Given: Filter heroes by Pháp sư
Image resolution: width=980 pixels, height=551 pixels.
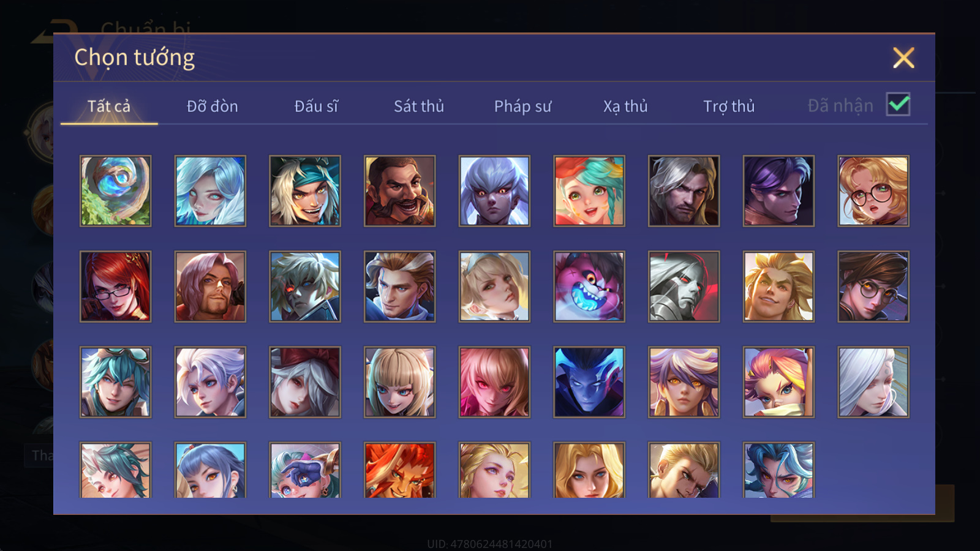Looking at the screenshot, I should pyautogui.click(x=522, y=106).
